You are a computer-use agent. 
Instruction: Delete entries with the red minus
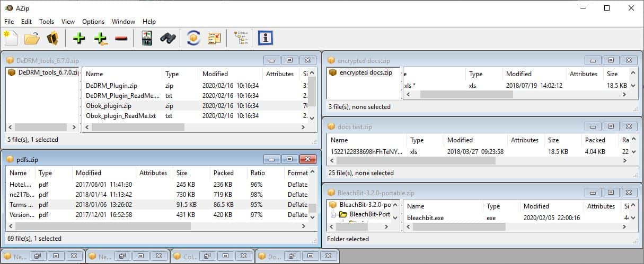click(121, 38)
